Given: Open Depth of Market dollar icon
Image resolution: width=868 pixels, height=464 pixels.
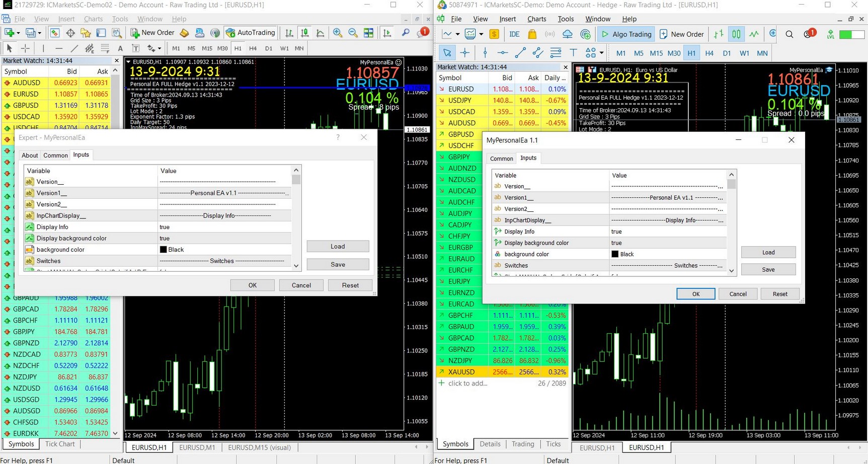Looking at the screenshot, I should 494,34.
